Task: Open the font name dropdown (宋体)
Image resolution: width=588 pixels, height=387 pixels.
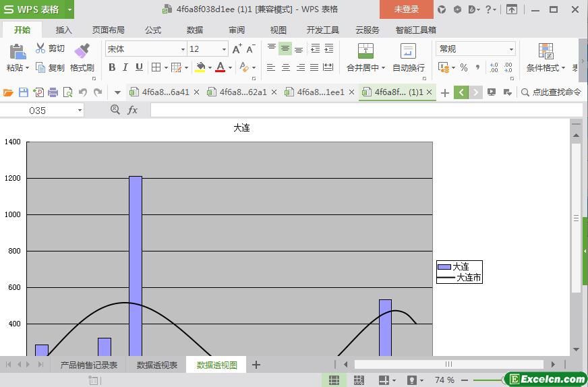Action: pyautogui.click(x=182, y=49)
